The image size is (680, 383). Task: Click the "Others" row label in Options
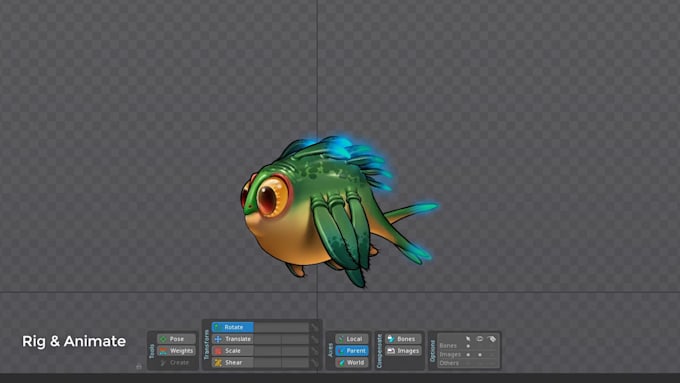(449, 363)
